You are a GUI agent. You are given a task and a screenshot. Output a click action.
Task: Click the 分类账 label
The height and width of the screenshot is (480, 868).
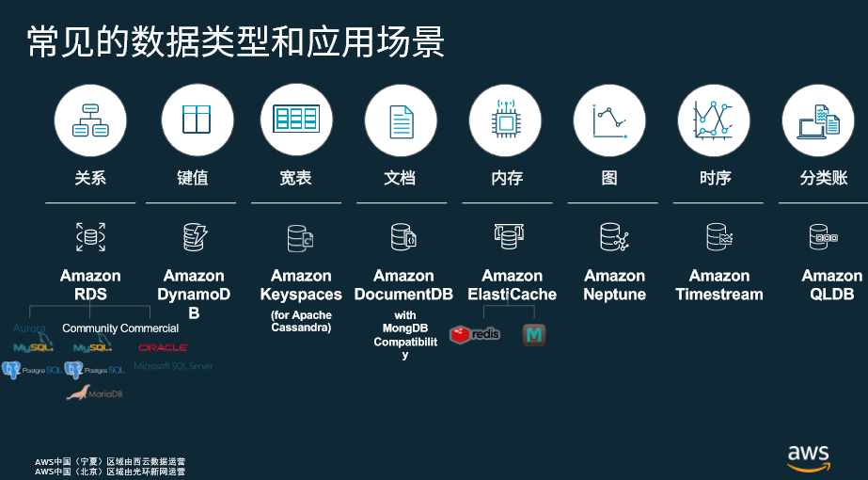point(824,178)
